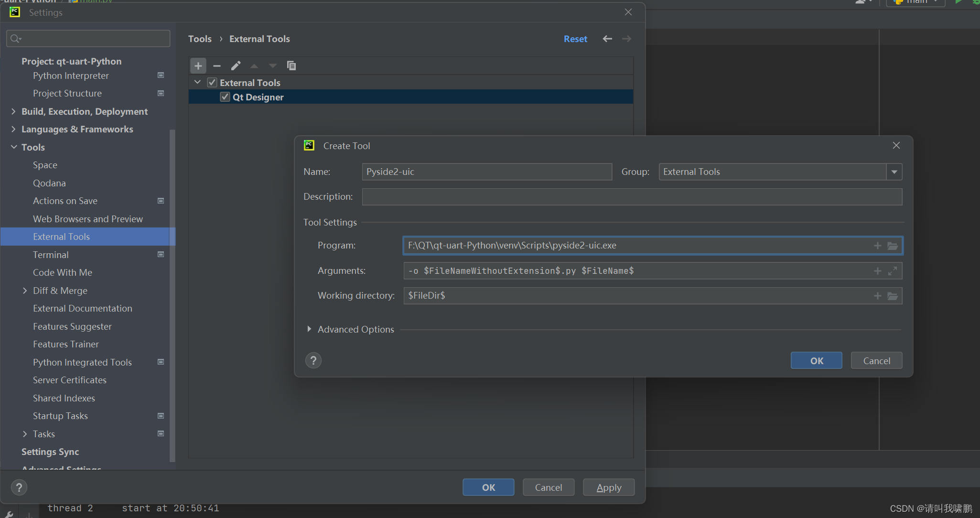Toggle the External Tools group checkbox

[212, 83]
